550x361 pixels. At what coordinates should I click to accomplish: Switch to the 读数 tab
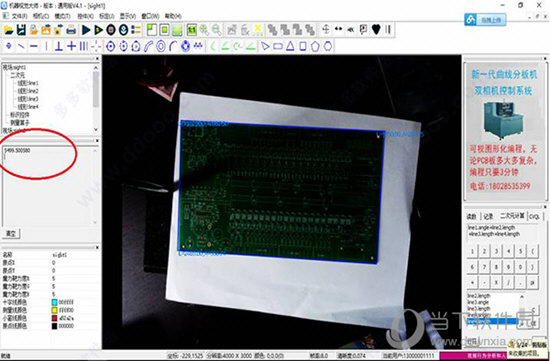[471, 216]
